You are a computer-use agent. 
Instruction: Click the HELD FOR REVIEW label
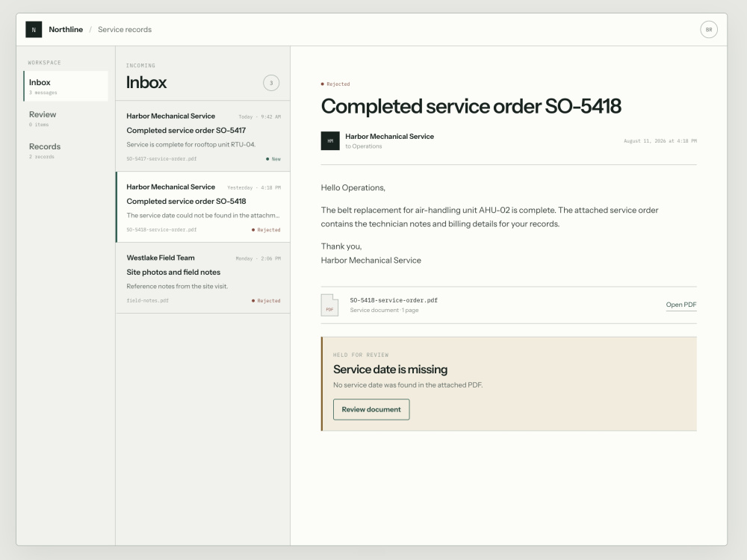(361, 355)
